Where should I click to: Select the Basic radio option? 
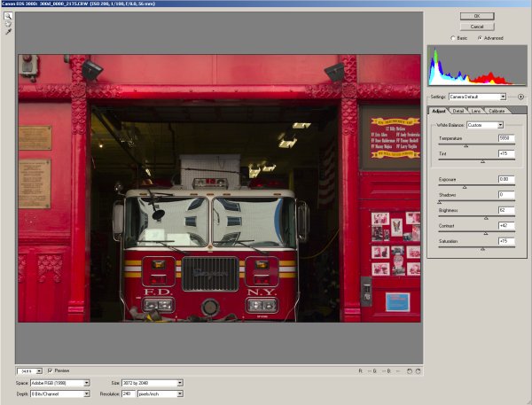point(458,38)
